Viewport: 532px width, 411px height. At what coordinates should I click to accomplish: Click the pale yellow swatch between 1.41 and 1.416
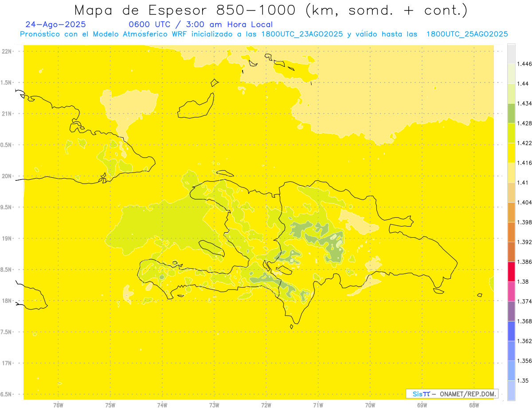coord(511,172)
